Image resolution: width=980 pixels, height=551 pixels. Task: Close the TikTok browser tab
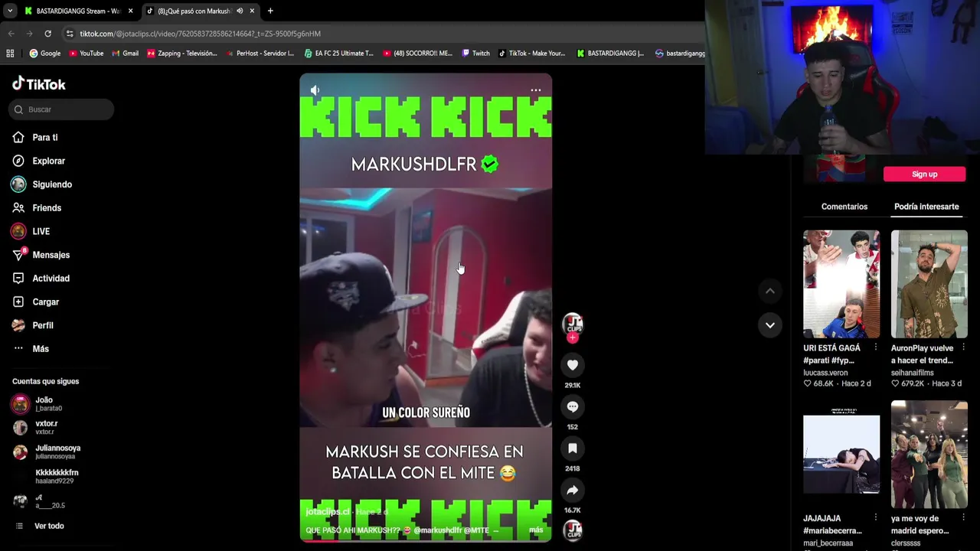[x=252, y=11]
